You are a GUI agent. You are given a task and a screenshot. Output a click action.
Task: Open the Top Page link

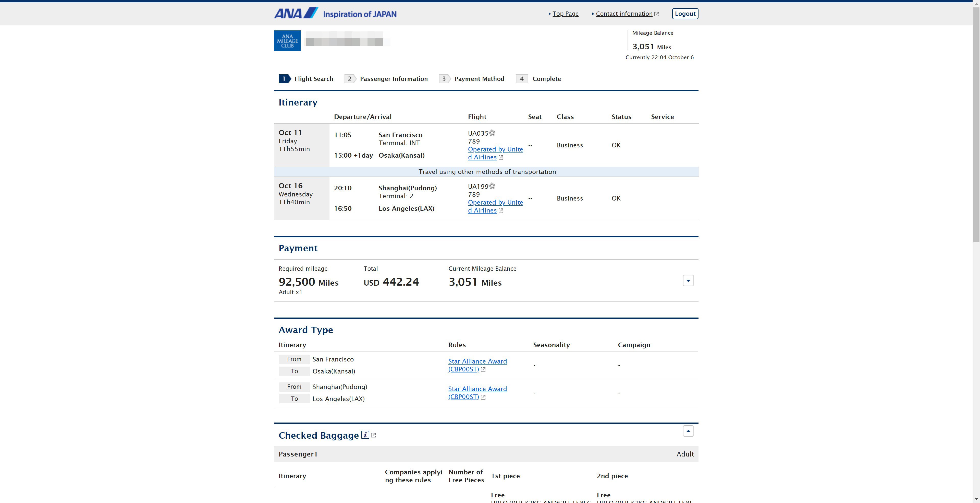565,14
